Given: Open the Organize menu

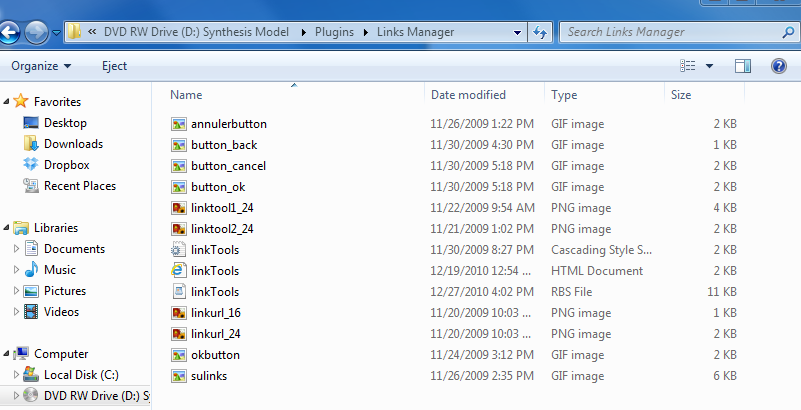Looking at the screenshot, I should click(40, 66).
